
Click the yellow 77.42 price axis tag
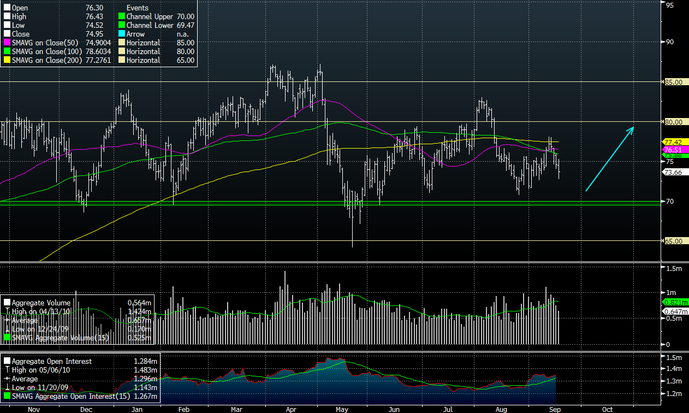click(x=673, y=142)
